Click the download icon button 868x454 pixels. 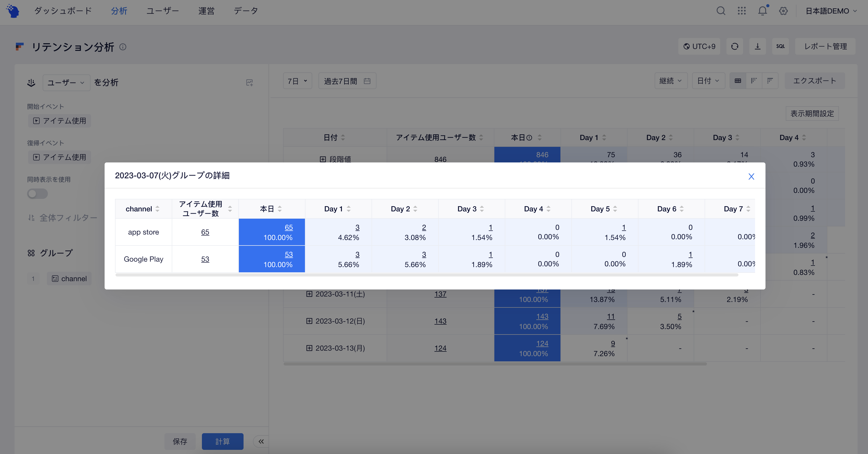[x=757, y=47]
